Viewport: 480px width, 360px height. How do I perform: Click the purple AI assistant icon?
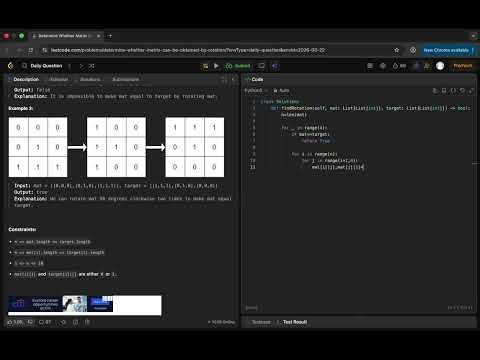coord(275,66)
